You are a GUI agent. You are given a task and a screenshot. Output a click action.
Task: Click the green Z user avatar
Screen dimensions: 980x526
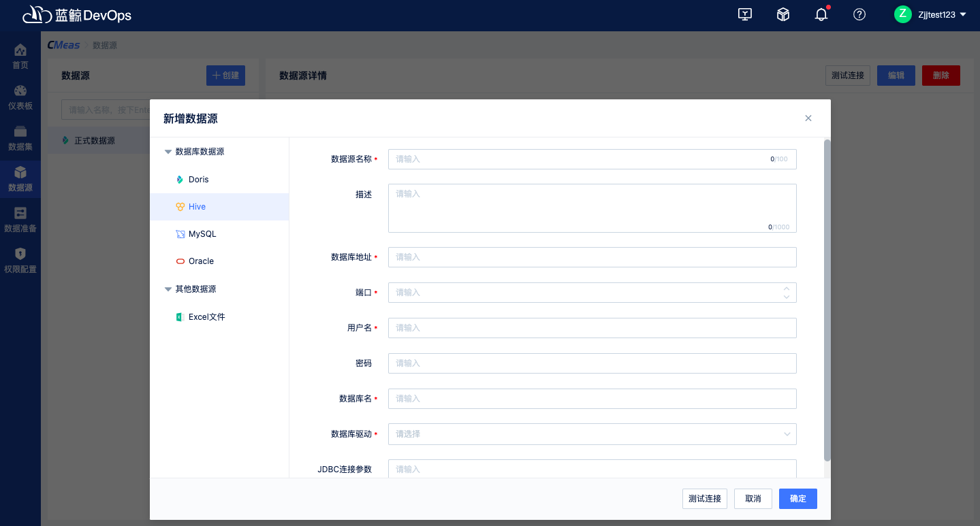tap(903, 14)
